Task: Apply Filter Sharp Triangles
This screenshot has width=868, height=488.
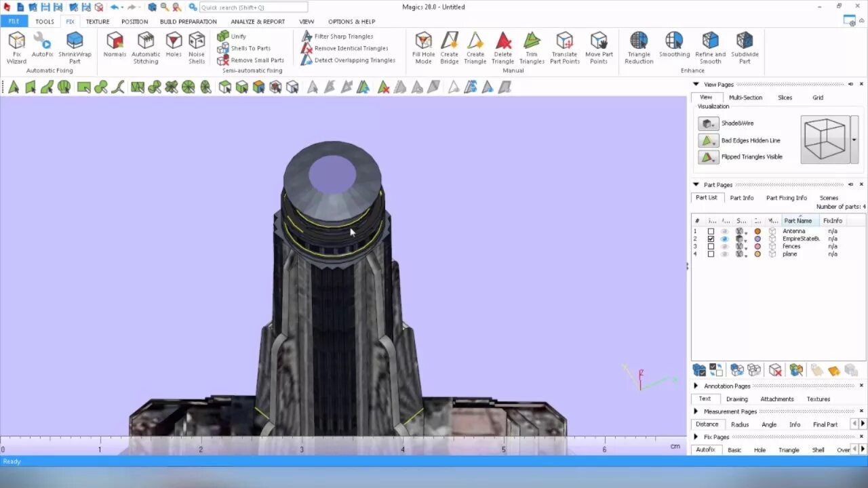Action: [x=338, y=36]
